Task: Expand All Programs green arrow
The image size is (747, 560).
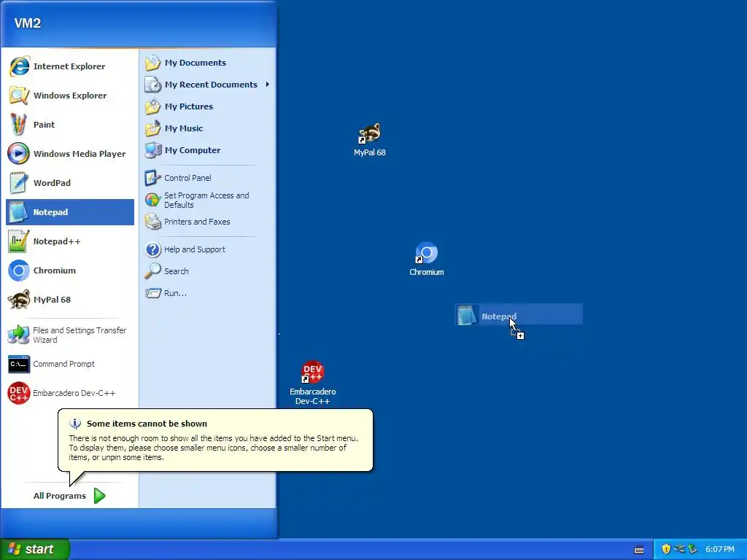Action: (99, 496)
